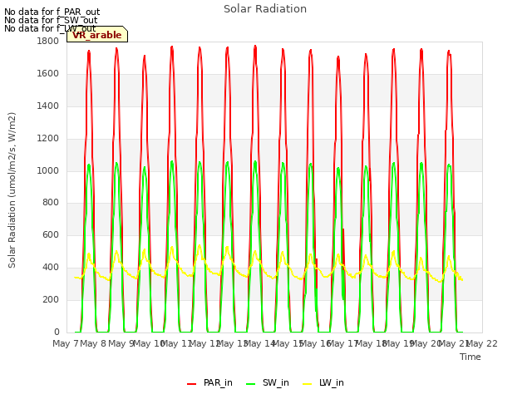Click the 200 y-axis tick label

[51, 299]
